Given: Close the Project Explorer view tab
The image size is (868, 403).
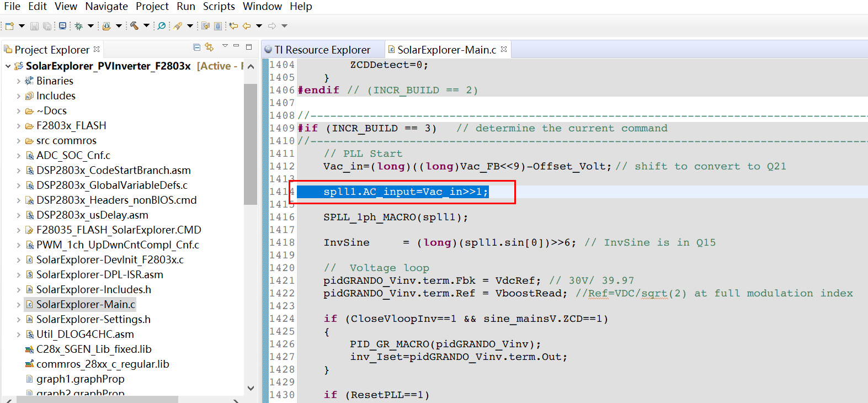Looking at the screenshot, I should 97,49.
